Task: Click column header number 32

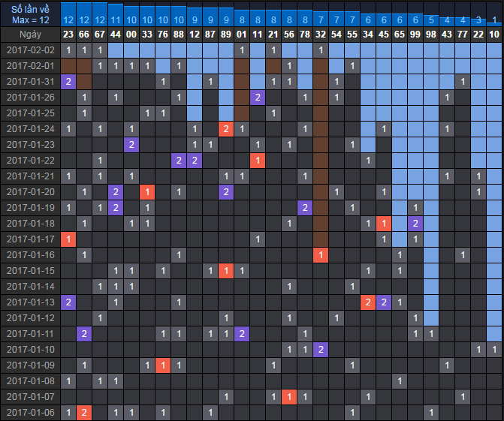Action: tap(321, 35)
